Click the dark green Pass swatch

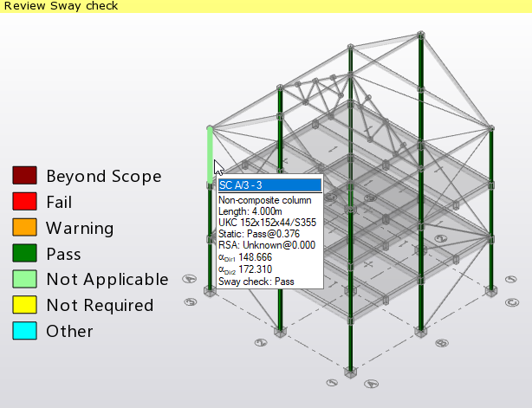(x=24, y=254)
